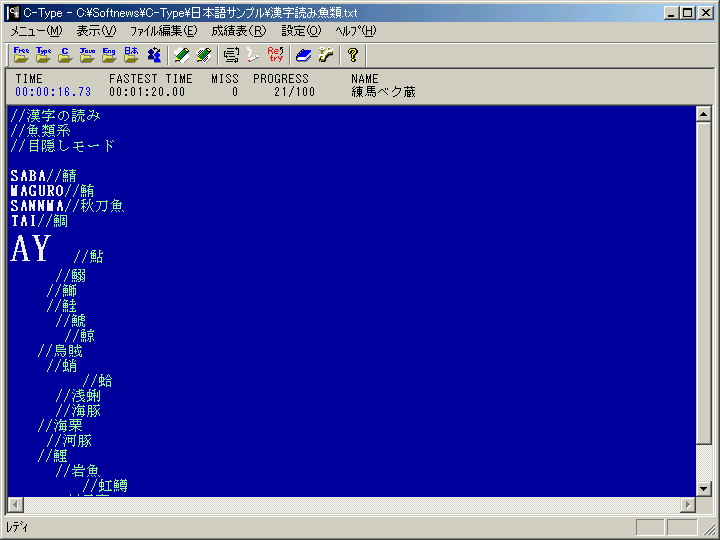Click the vertical scrollbar up arrow
This screenshot has height=540, width=720.
click(x=703, y=113)
